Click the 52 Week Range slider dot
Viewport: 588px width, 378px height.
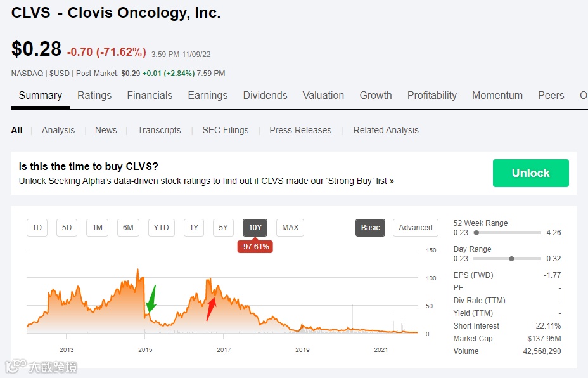[476, 233]
